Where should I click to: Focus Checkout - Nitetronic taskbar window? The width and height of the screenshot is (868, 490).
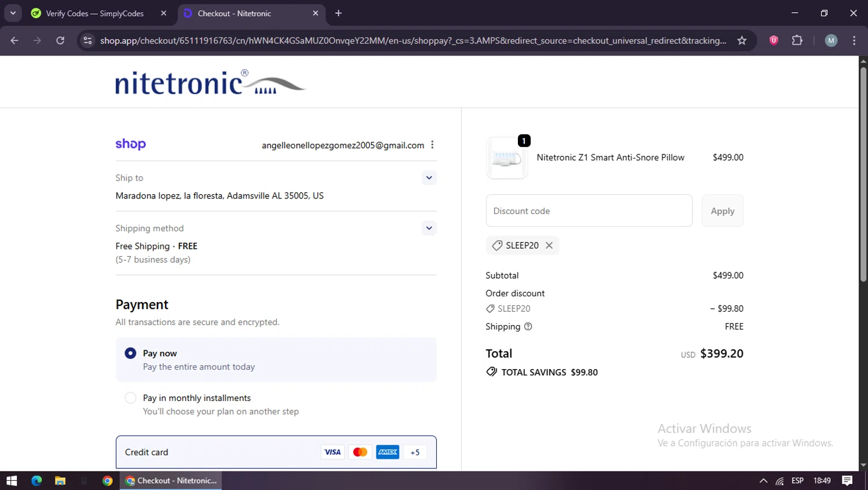[171, 480]
